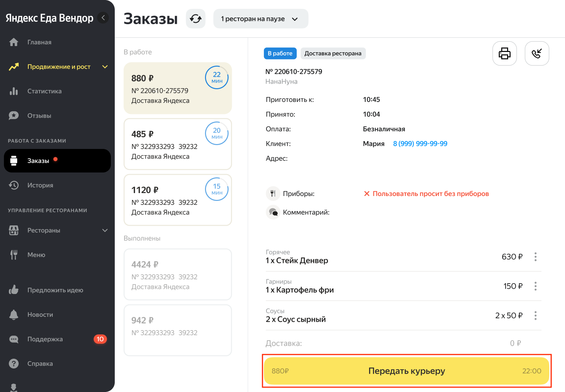The height and width of the screenshot is (392, 565).
Task: Open options menu for Соус сырный
Action: pos(535,316)
